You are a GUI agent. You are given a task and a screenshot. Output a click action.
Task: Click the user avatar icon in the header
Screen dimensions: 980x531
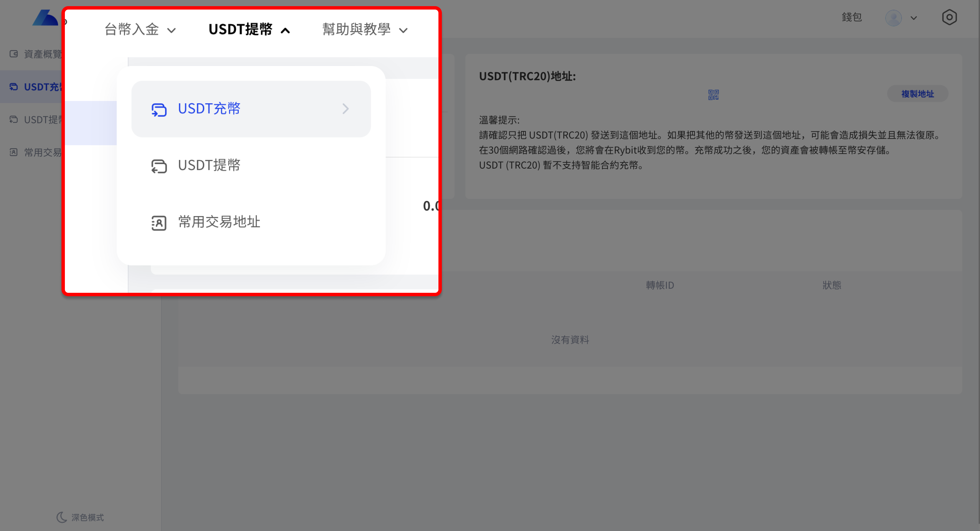point(894,18)
